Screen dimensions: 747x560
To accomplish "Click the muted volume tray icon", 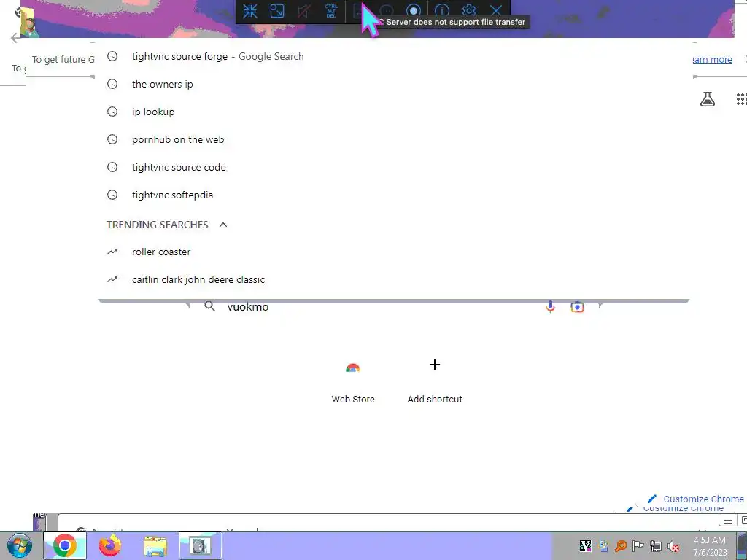I will (673, 545).
